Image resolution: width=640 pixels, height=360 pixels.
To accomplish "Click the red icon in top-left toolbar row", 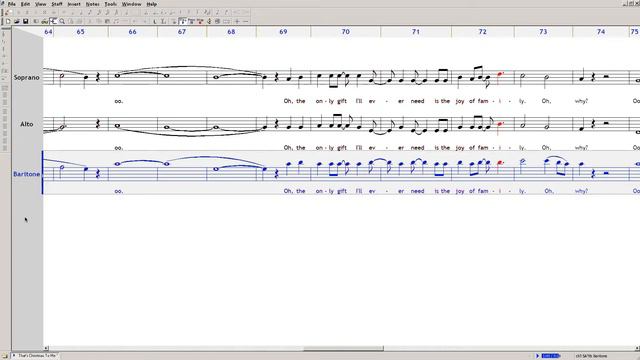I will pos(7,13).
